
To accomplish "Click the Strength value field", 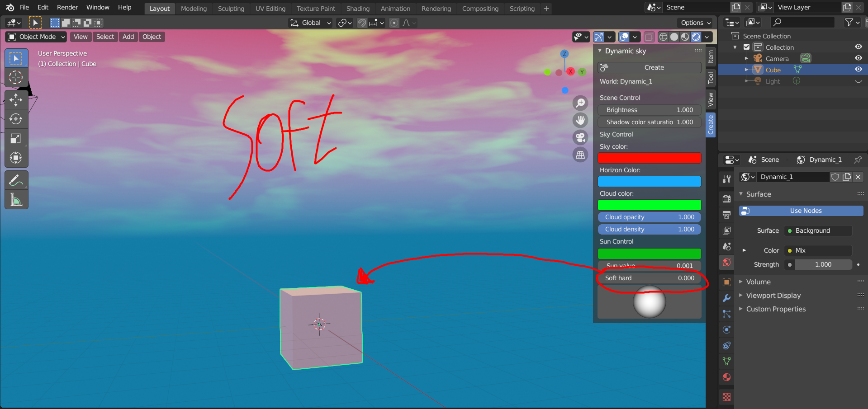I will click(x=823, y=264).
